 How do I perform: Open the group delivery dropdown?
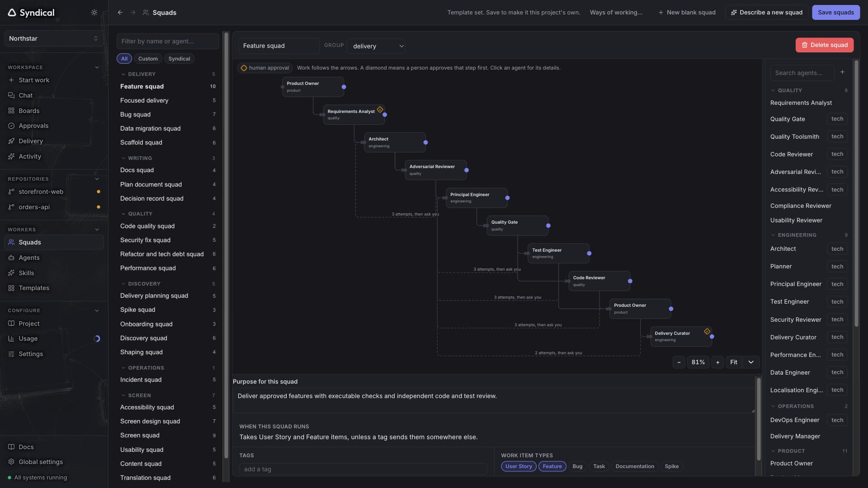[376, 46]
